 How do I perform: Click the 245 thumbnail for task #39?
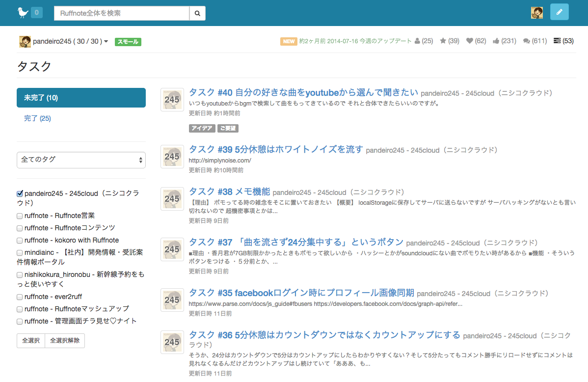[x=172, y=157]
